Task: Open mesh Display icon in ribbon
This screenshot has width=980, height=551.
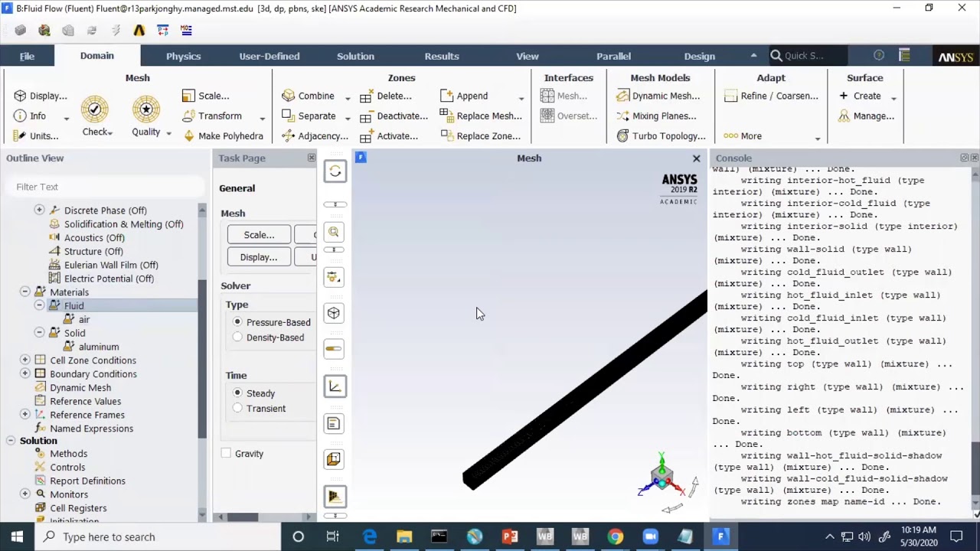Action: coord(20,96)
